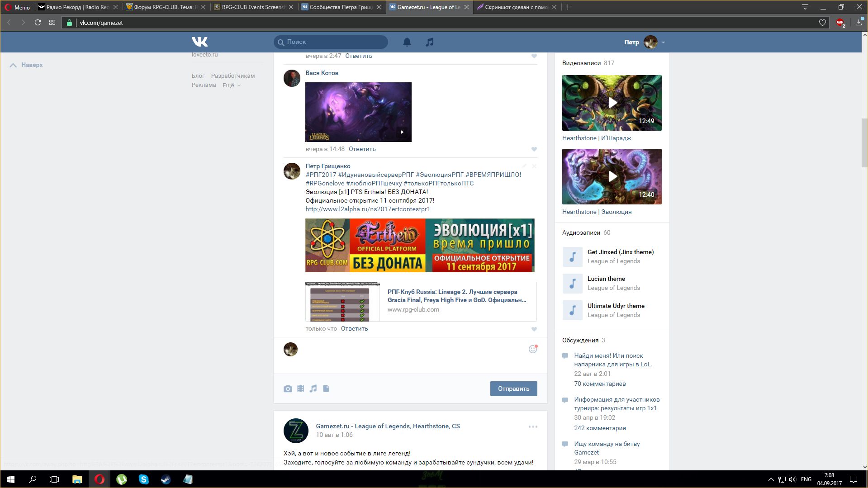Screen dimensions: 868x488
Task: Play Lucian theme audio icon
Action: coord(572,284)
